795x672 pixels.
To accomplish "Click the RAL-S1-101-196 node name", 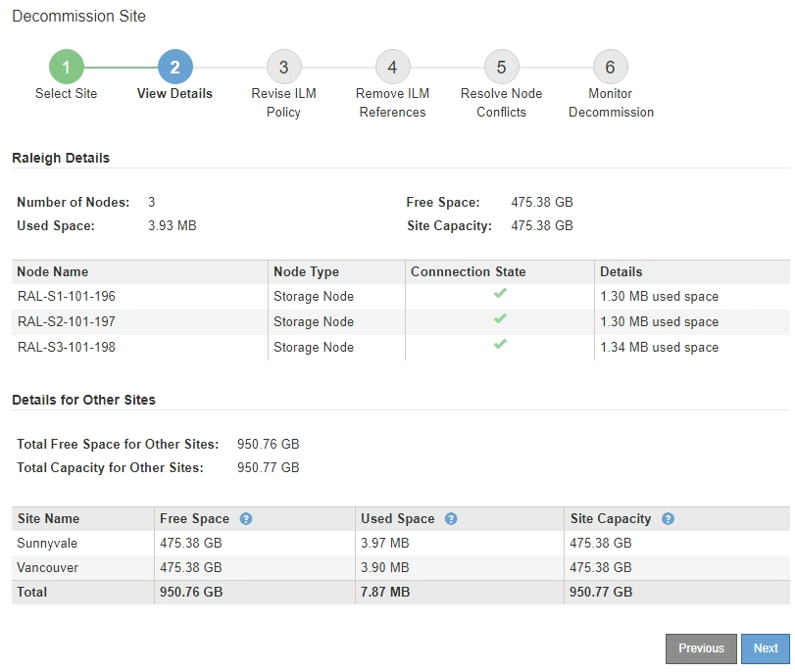I will 66,296.
